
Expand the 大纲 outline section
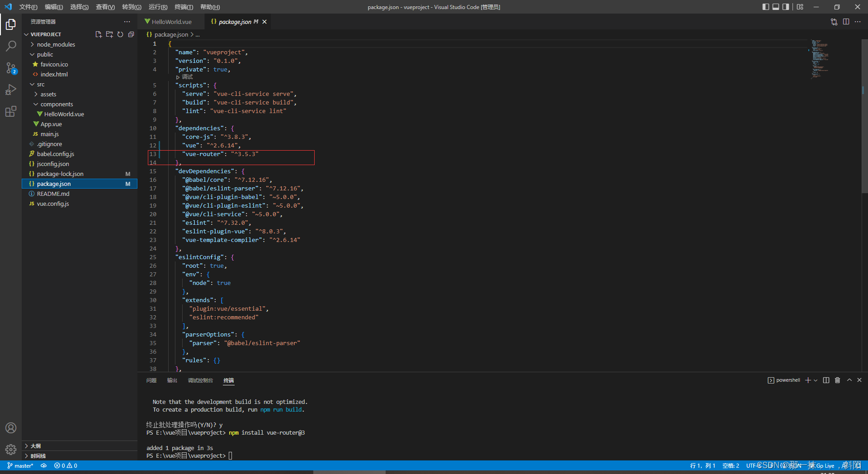click(79, 446)
